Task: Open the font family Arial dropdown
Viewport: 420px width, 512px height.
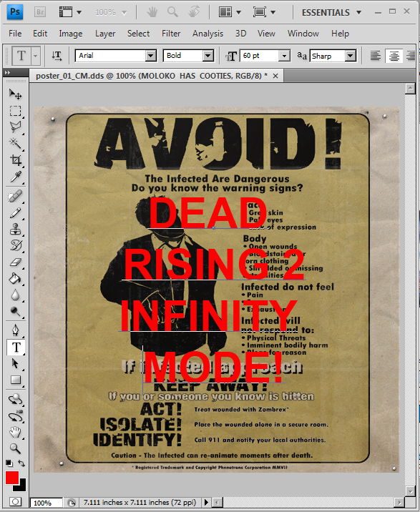Action: [x=151, y=56]
